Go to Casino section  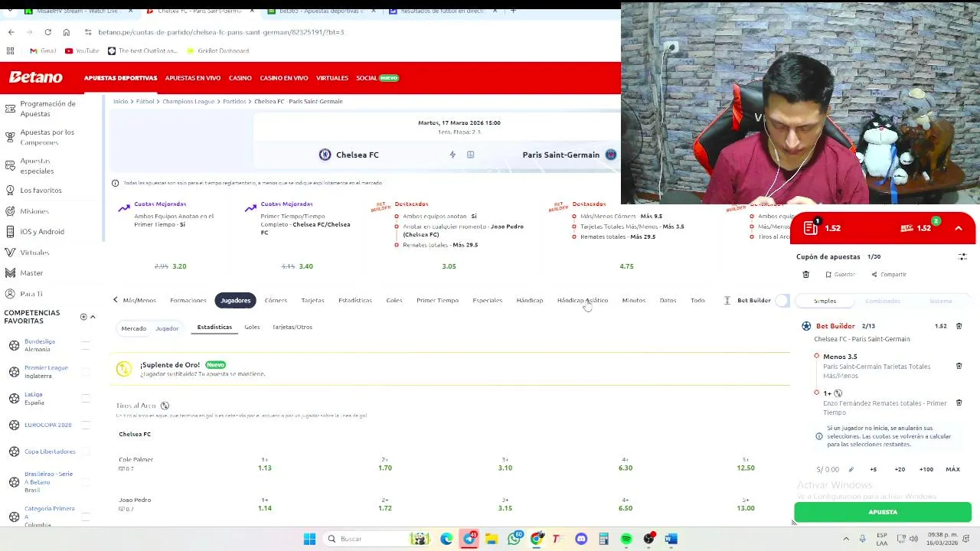240,78
